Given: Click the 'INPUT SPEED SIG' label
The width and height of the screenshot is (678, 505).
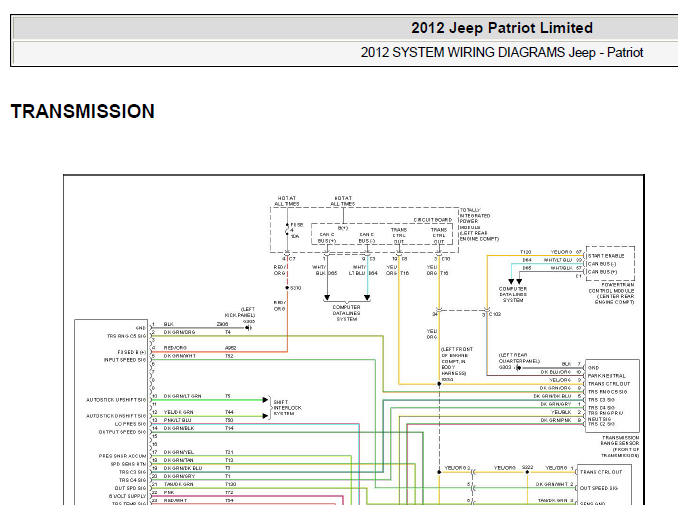Looking at the screenshot, I should pos(125,360).
